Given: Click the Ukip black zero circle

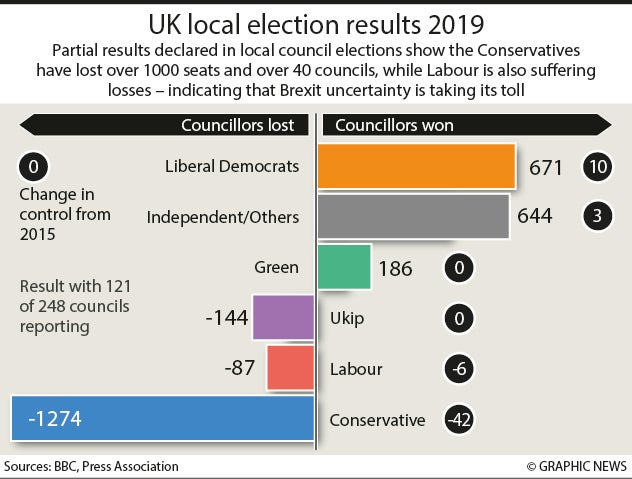Looking at the screenshot, I should pos(460,319).
